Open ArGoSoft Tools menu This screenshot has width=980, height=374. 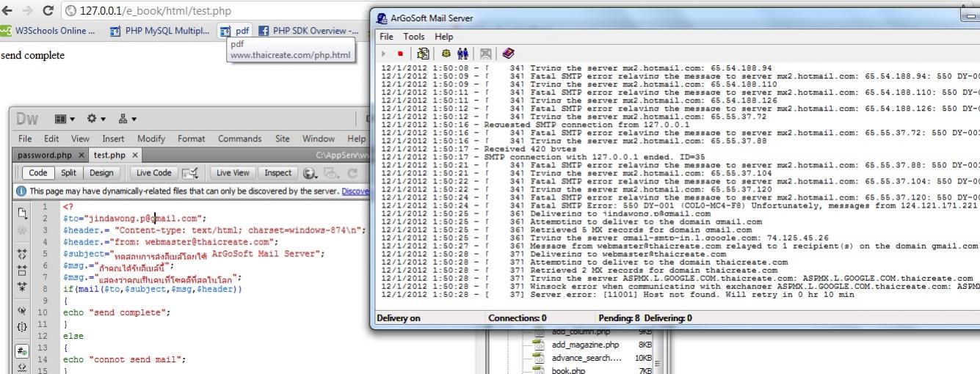coord(414,36)
